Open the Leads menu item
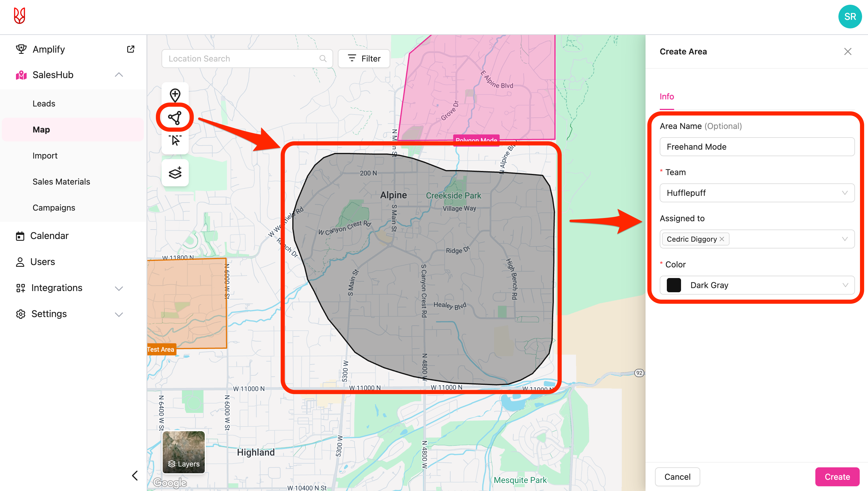 click(x=44, y=104)
